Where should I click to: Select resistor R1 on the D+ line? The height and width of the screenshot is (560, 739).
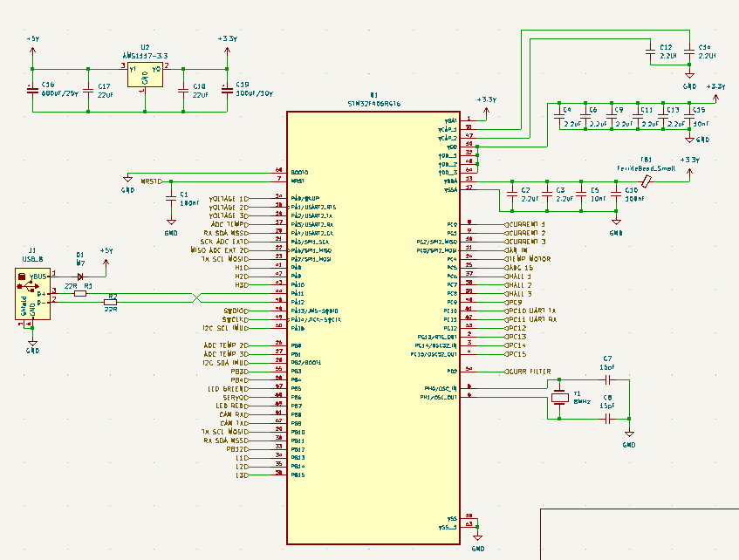pyautogui.click(x=80, y=294)
